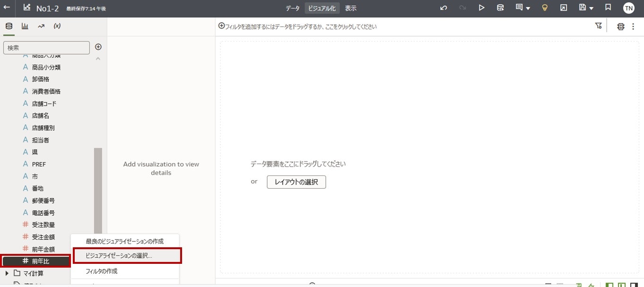This screenshot has width=644, height=287.
Task: Select the 郵便番号 column
Action: pos(44,200)
